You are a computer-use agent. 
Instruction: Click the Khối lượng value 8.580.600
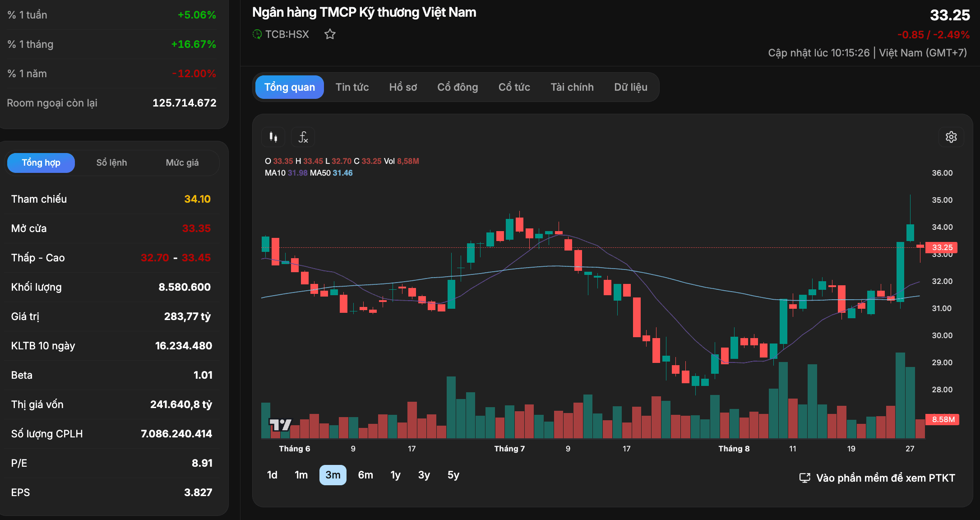185,287
